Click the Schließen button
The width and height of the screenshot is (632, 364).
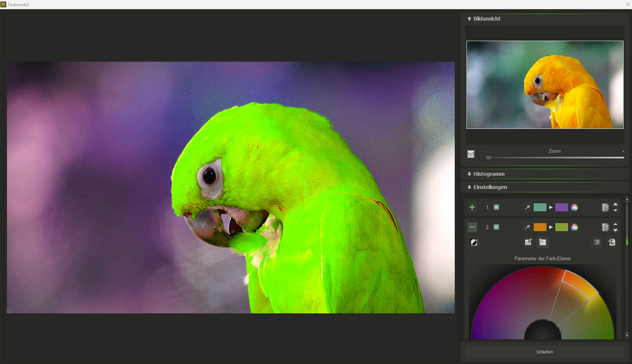click(545, 352)
